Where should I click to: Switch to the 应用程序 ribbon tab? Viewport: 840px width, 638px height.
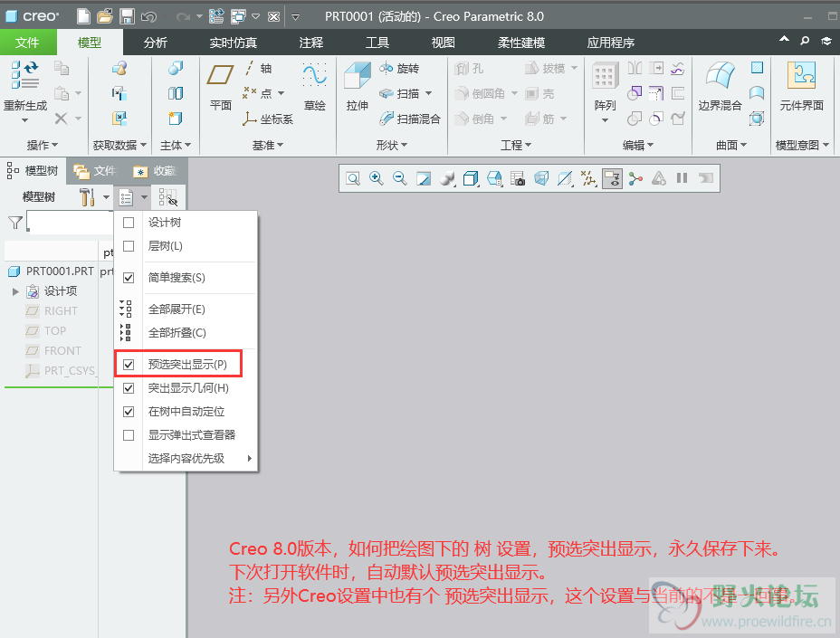(611, 43)
